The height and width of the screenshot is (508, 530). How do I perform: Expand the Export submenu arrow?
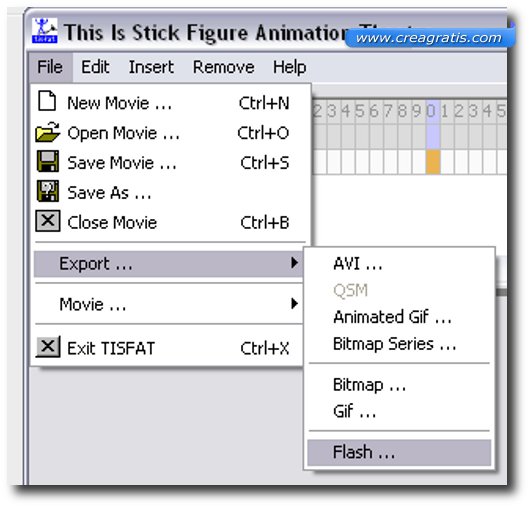(294, 263)
